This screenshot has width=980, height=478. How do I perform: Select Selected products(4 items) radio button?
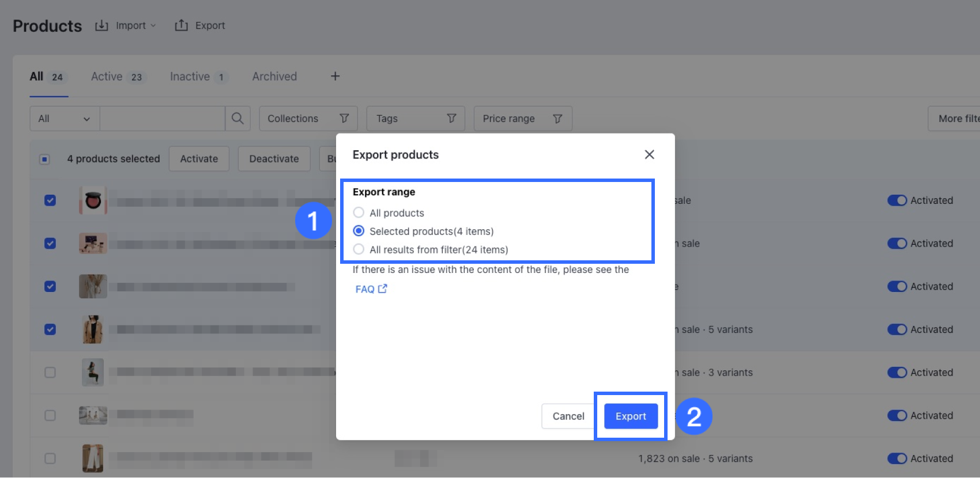point(359,231)
